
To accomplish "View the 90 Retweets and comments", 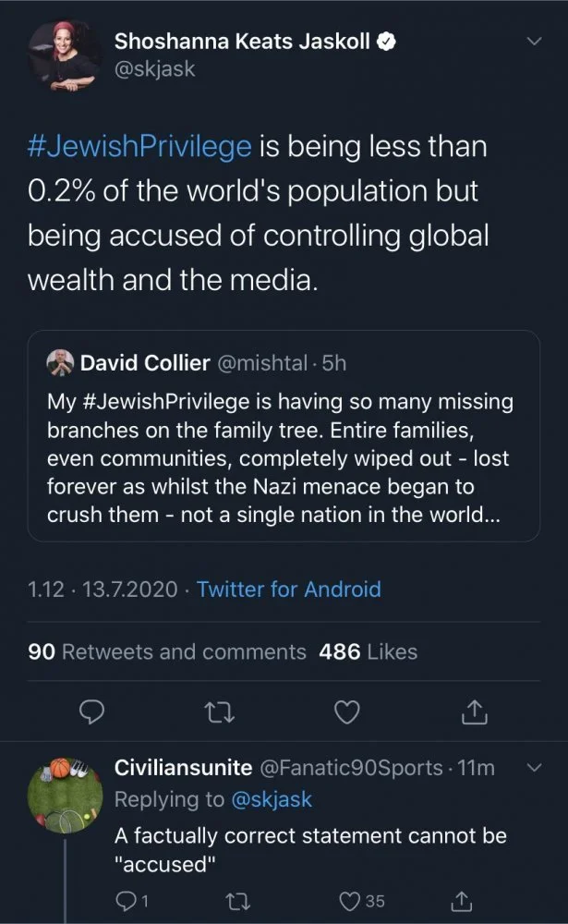I will coord(167,651).
